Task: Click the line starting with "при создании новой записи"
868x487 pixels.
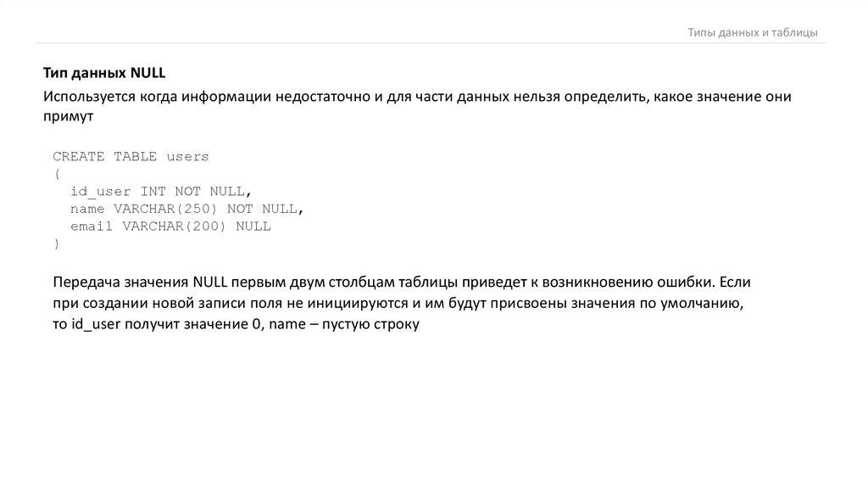Action: [x=398, y=303]
